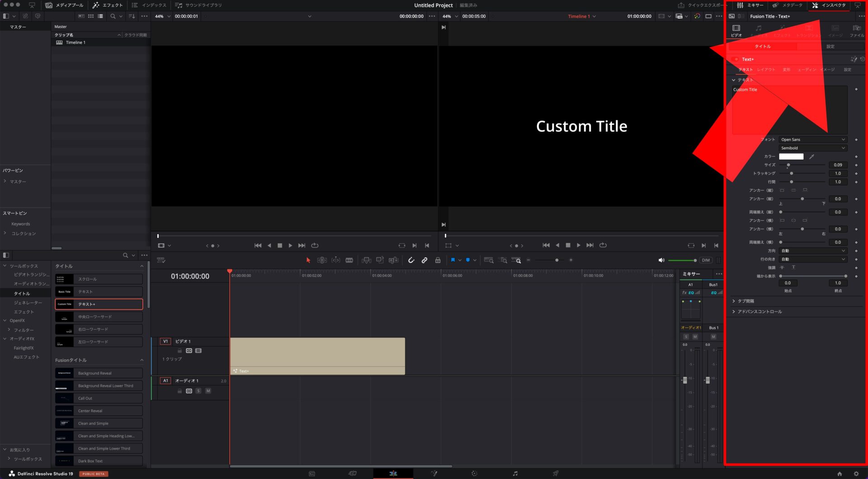Open the インデックス panel

point(149,5)
